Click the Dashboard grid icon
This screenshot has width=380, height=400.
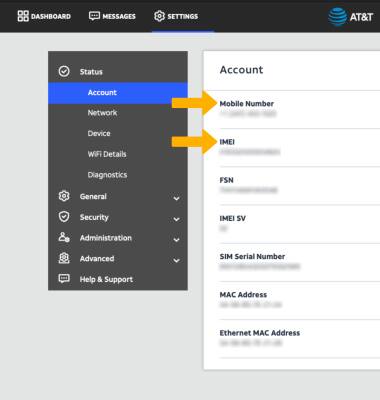pyautogui.click(x=23, y=16)
